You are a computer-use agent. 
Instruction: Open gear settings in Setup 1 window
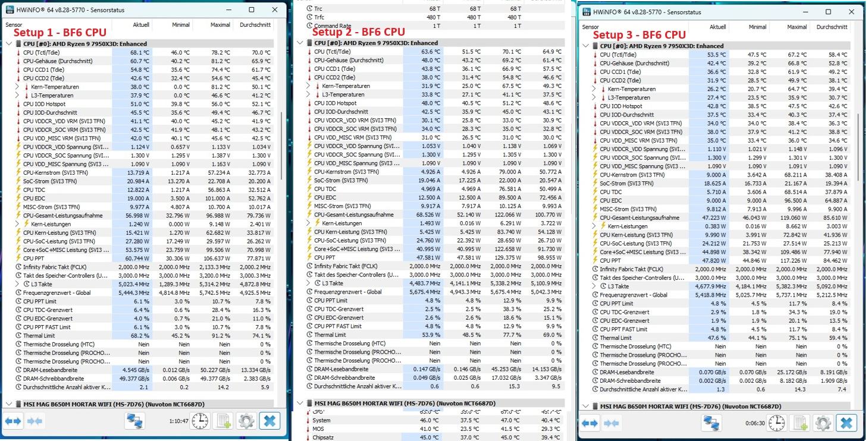click(246, 421)
